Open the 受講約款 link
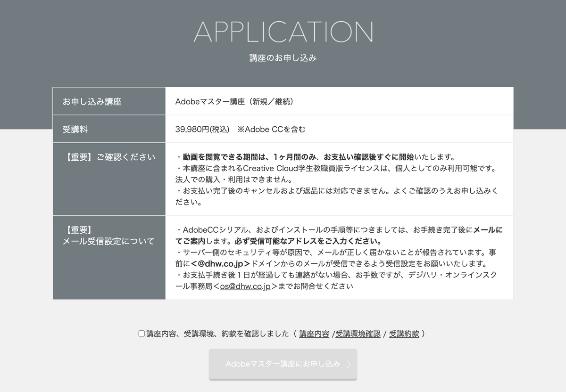The width and height of the screenshot is (566, 392). point(404,334)
